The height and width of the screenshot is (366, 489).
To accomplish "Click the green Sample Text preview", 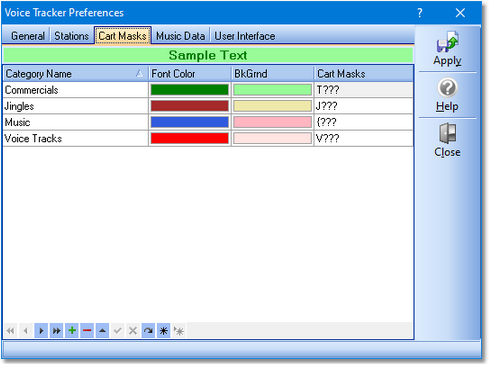I will (x=208, y=55).
